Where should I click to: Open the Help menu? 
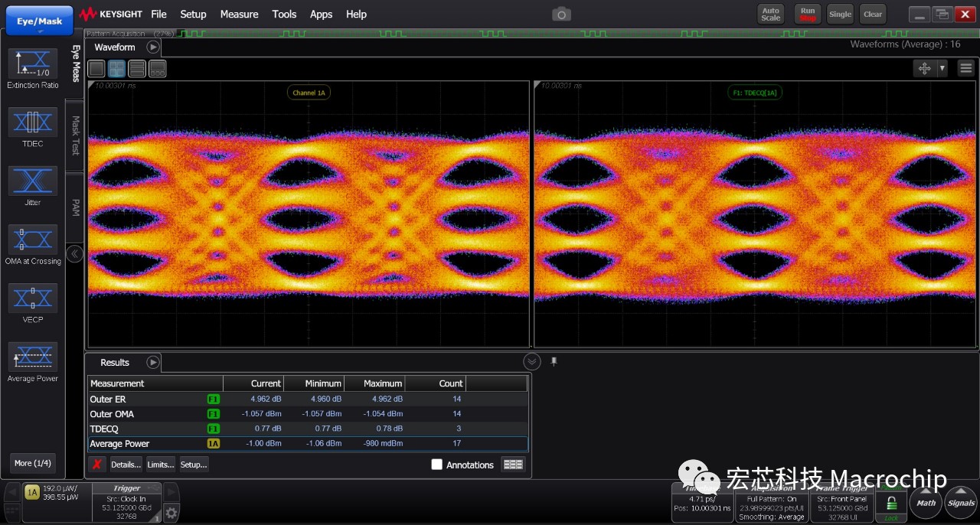point(356,14)
